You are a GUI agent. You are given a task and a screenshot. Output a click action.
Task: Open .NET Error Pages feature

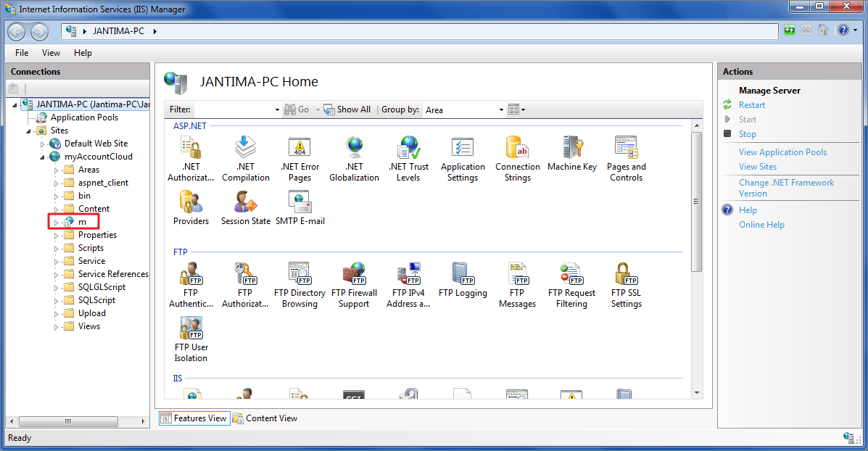[299, 160]
